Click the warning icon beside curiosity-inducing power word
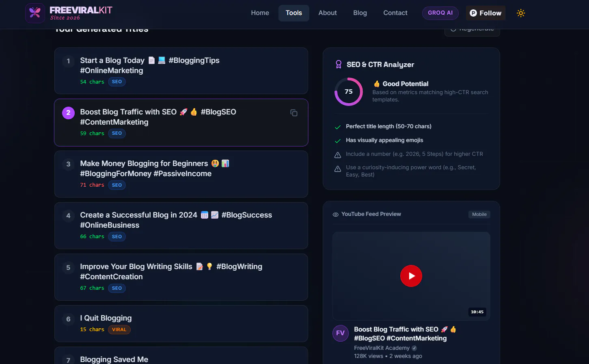 click(337, 169)
